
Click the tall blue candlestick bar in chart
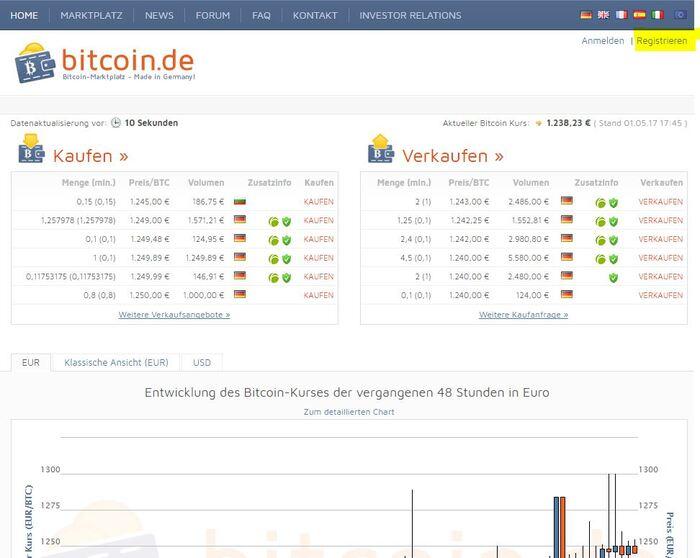556,527
